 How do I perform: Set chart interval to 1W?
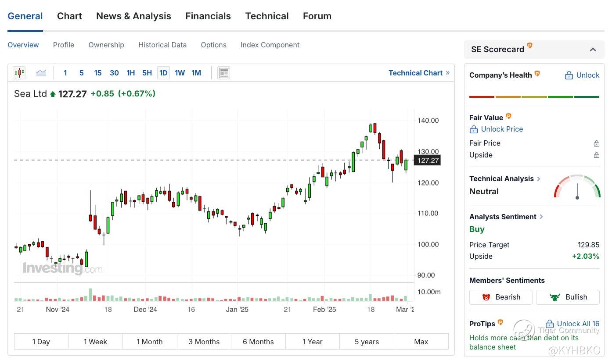point(180,73)
